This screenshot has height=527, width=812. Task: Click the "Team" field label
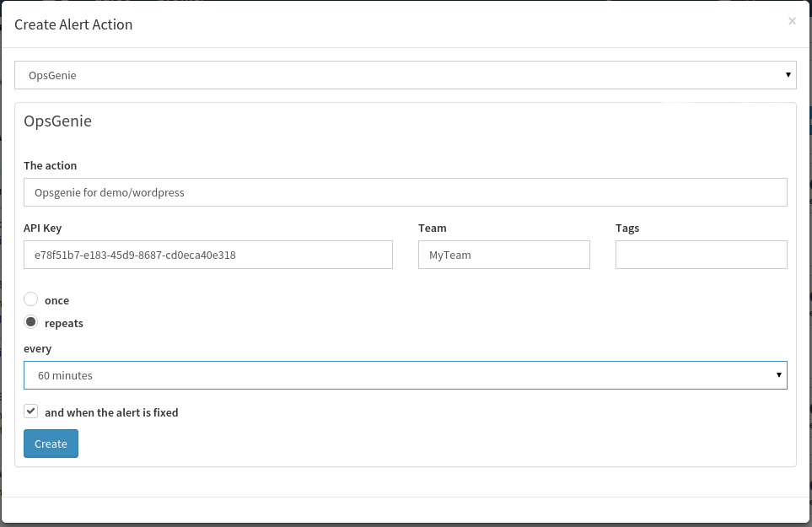[x=433, y=229]
